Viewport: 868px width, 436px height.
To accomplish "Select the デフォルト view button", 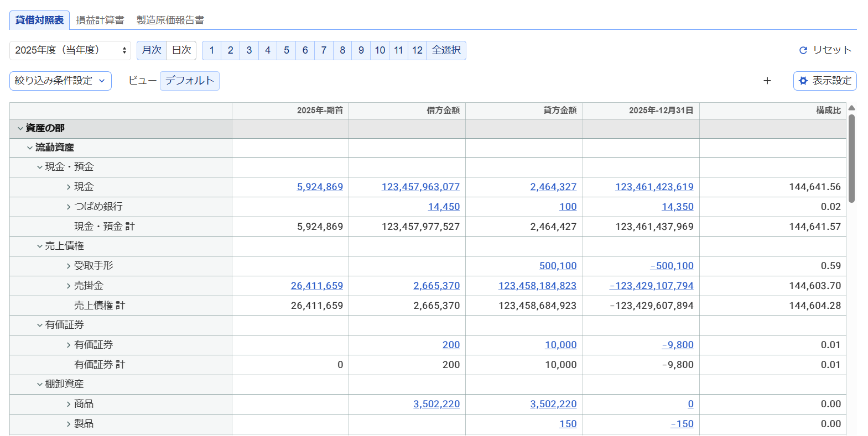I will 190,81.
